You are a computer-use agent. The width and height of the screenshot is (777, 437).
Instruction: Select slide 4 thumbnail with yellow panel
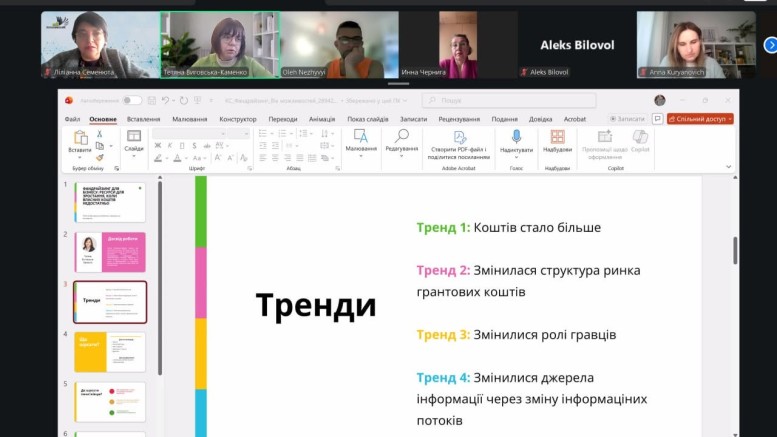point(110,352)
